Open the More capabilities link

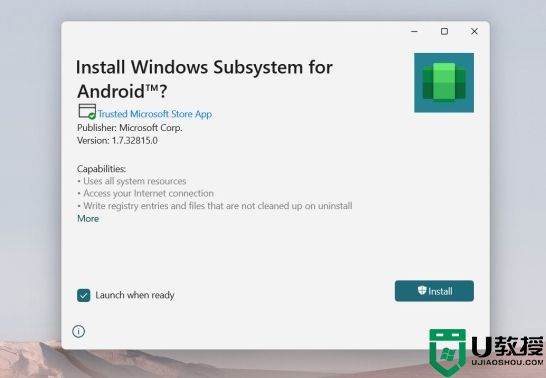88,219
